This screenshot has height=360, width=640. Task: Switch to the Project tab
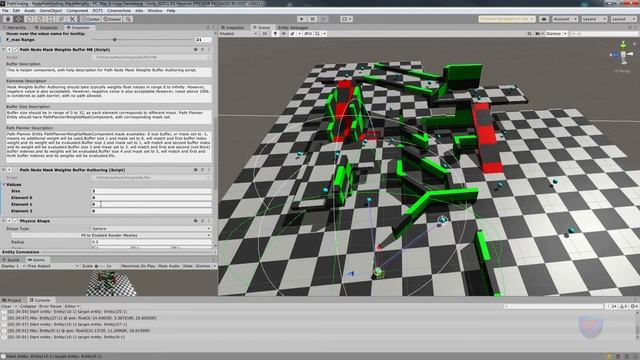pyautogui.click(x=12, y=300)
